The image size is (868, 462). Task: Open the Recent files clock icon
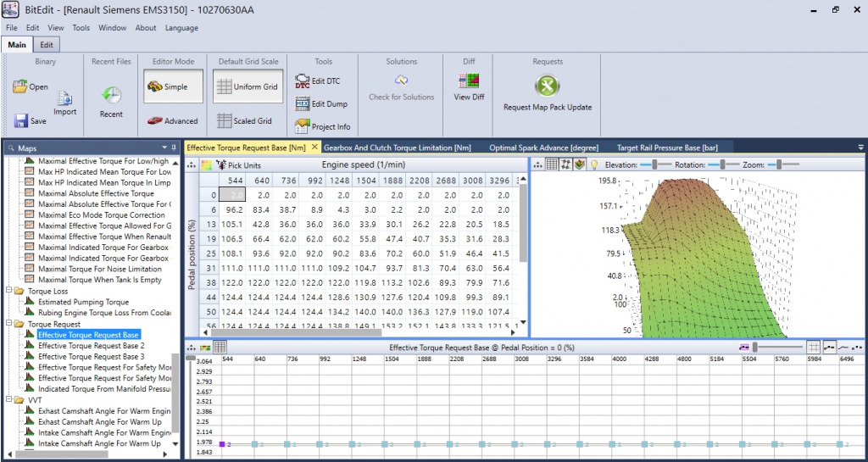tap(111, 95)
